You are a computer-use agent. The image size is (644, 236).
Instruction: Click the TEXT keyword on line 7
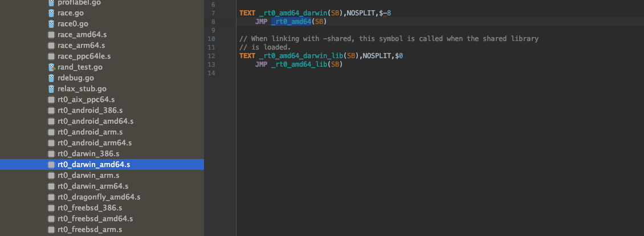[247, 13]
